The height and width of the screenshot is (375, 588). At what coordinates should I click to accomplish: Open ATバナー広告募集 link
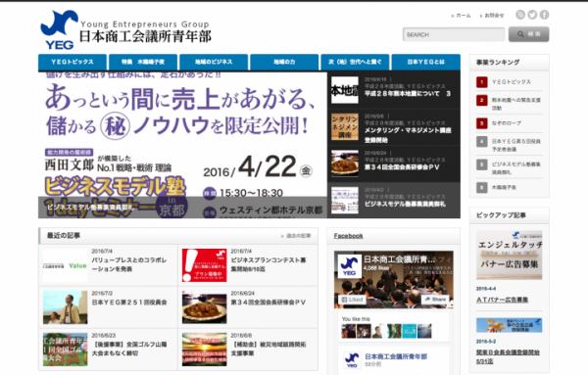[x=502, y=300]
